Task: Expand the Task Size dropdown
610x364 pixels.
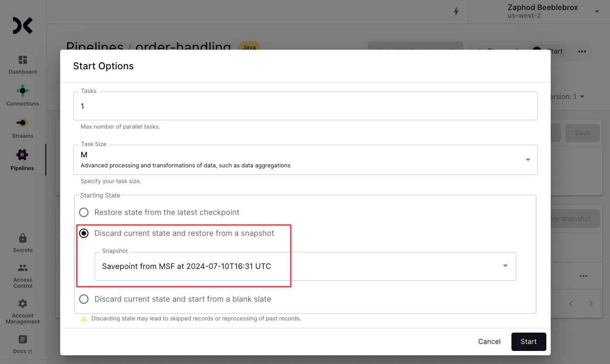Action: (x=528, y=160)
